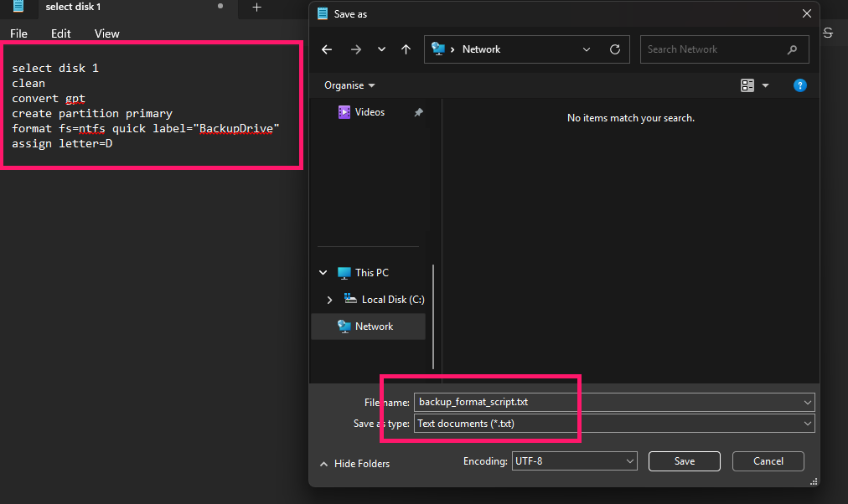Click the Network icon in address bar
Image resolution: width=848 pixels, height=504 pixels.
tap(438, 49)
